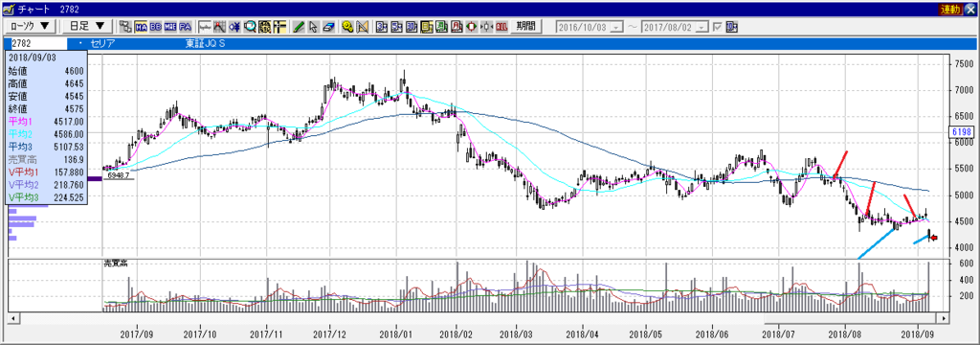Click the 安値 4545 row
Image resolution: width=980 pixels, height=345 pixels.
tap(46, 96)
